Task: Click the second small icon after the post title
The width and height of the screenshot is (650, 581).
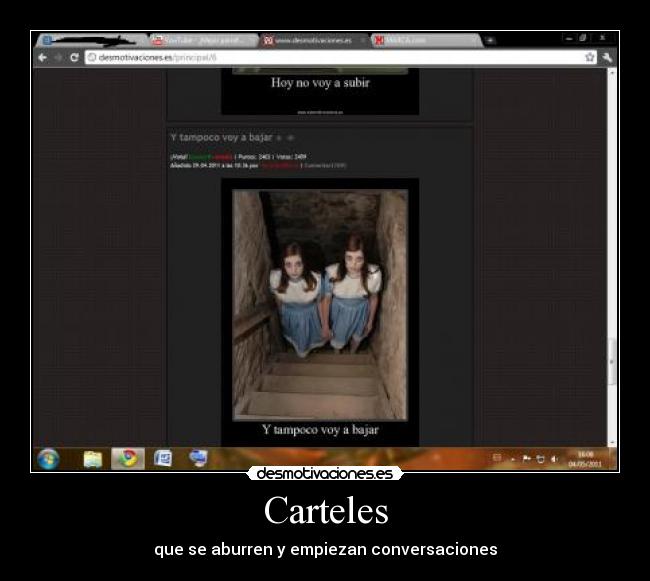Action: [x=291, y=138]
